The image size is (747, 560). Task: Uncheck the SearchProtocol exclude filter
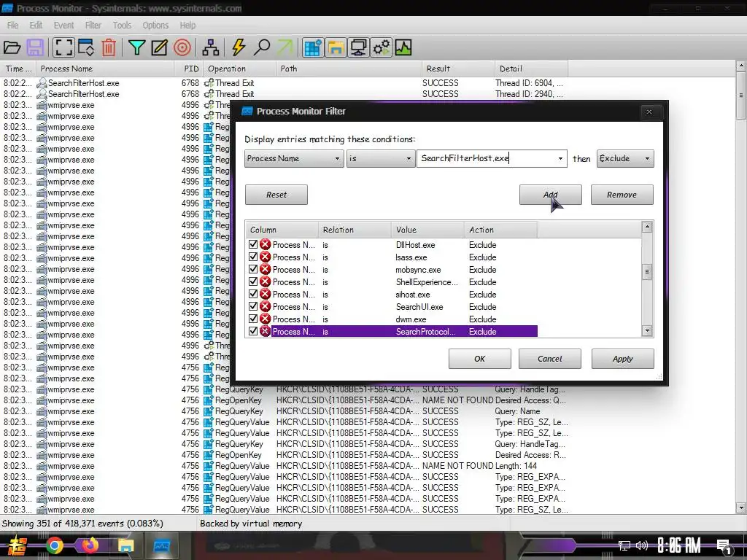[253, 331]
